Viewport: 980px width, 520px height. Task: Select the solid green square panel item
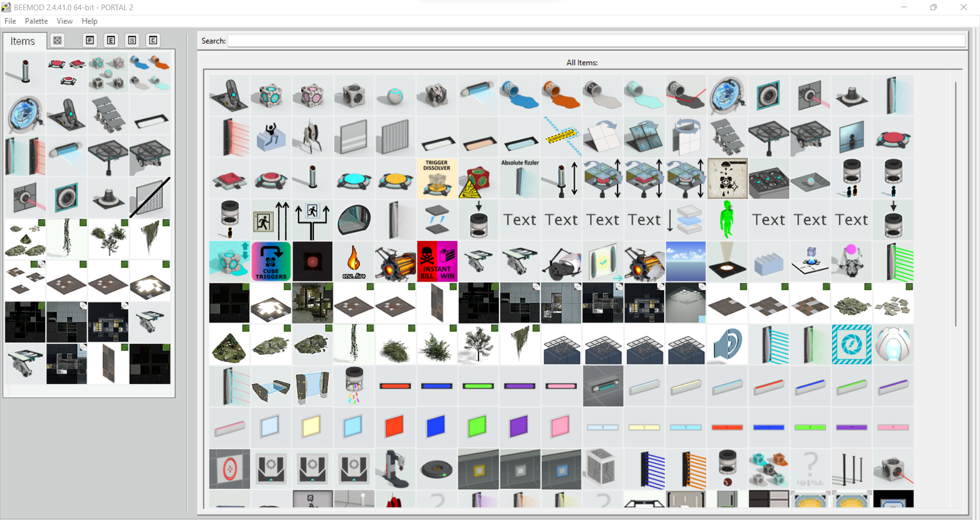(478, 427)
